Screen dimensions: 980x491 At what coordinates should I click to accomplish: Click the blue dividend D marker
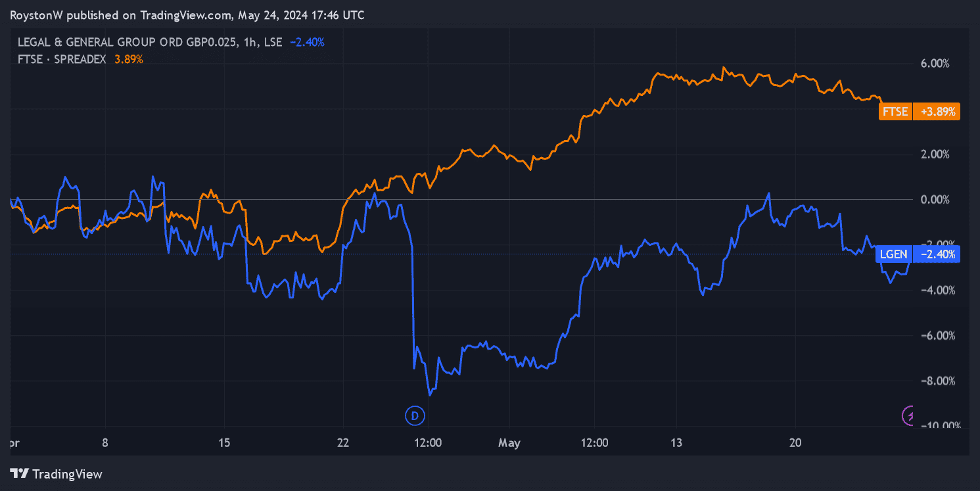tap(414, 415)
